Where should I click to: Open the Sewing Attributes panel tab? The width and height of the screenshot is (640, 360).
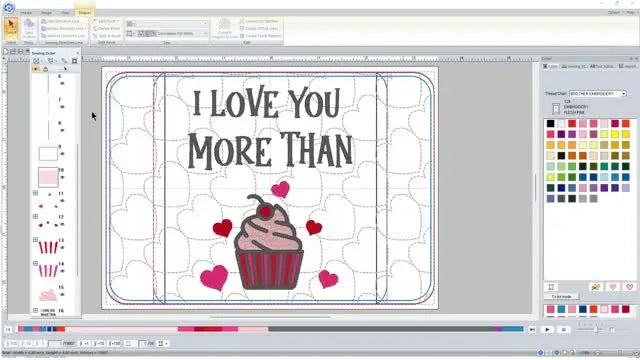tap(574, 66)
